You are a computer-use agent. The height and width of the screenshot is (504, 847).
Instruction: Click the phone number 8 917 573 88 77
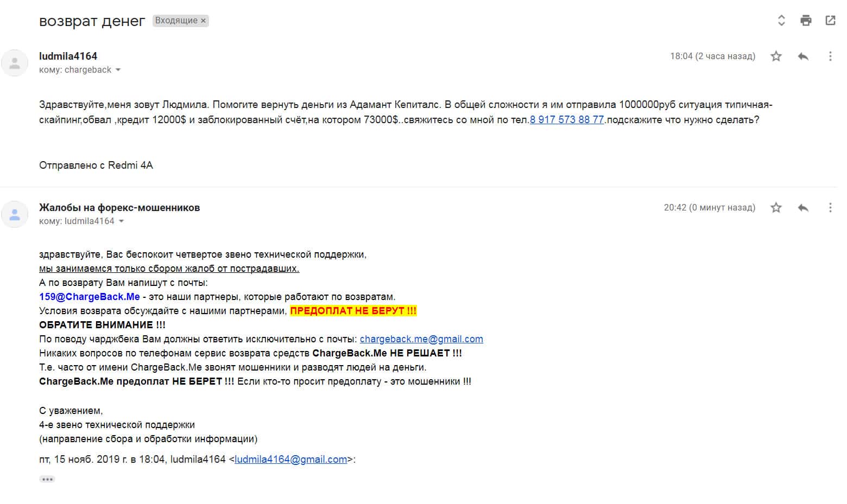(567, 119)
